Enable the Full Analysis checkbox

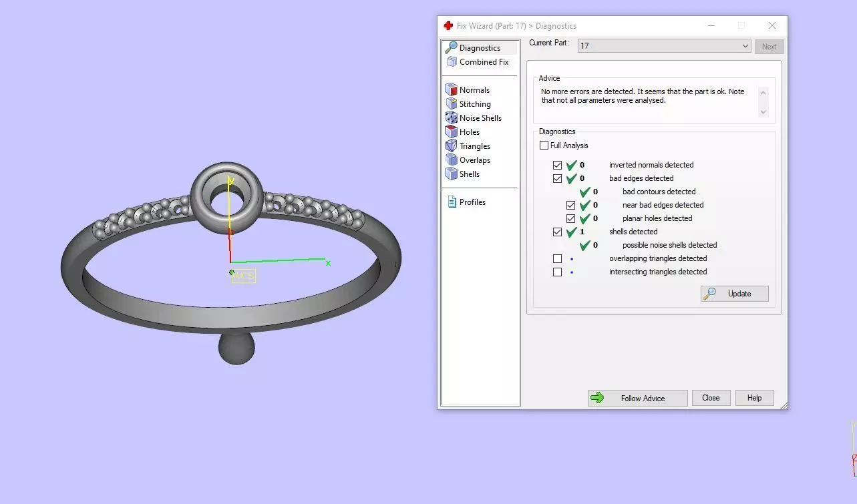(544, 146)
